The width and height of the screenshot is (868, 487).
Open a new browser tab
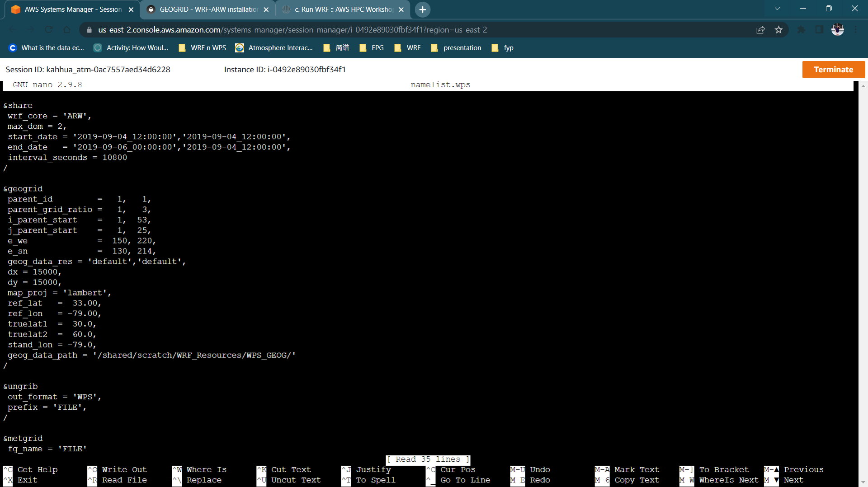(x=422, y=9)
